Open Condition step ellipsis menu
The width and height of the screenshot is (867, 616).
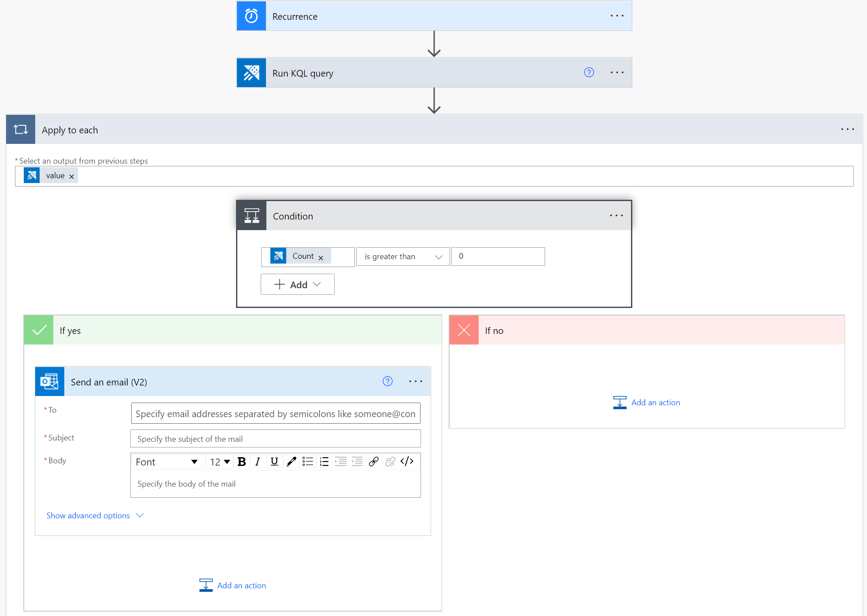616,216
